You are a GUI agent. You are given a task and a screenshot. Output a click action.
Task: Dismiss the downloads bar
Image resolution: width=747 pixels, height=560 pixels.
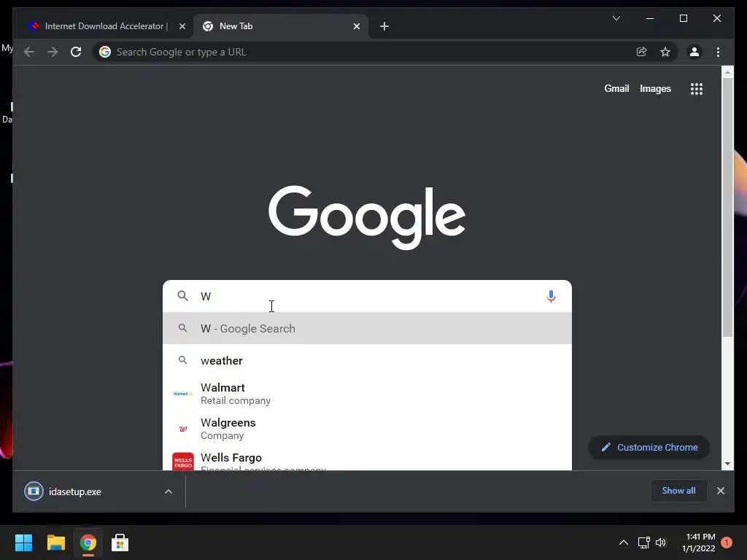pos(720,491)
